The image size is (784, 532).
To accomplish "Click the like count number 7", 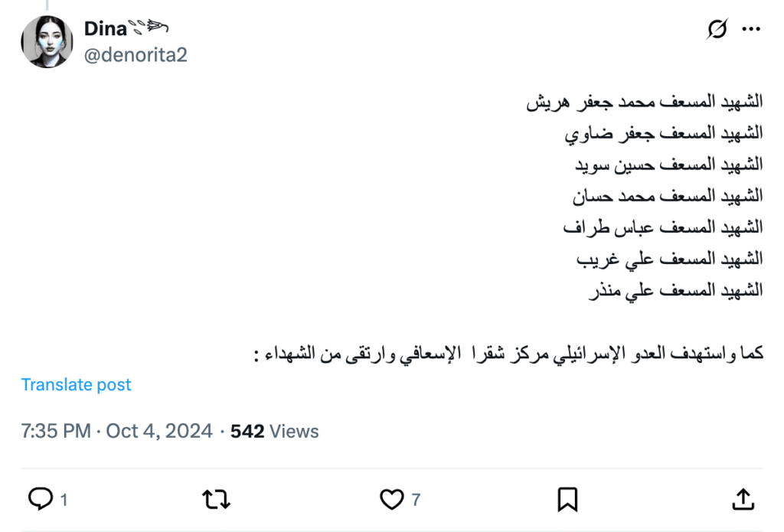I will (x=416, y=501).
